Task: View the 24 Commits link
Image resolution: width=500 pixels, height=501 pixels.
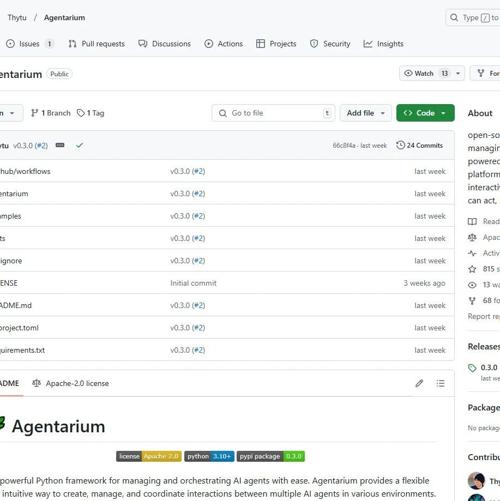Action: pyautogui.click(x=420, y=145)
